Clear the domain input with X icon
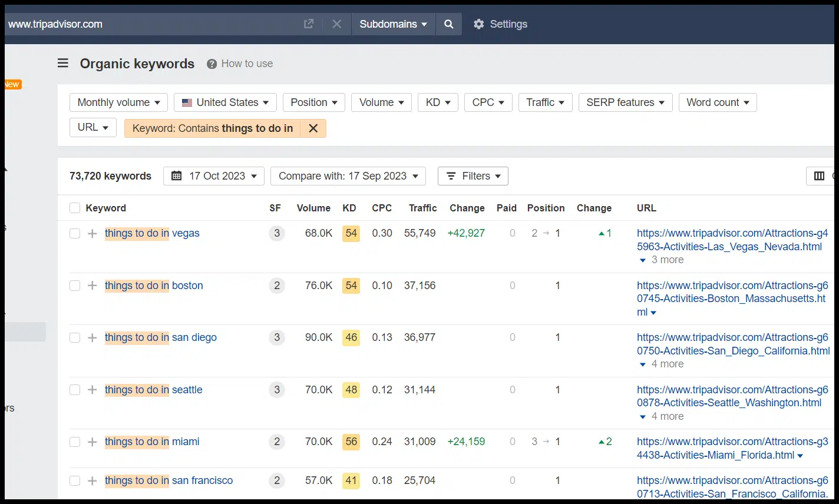Viewport: 839px width, 504px height. [336, 24]
